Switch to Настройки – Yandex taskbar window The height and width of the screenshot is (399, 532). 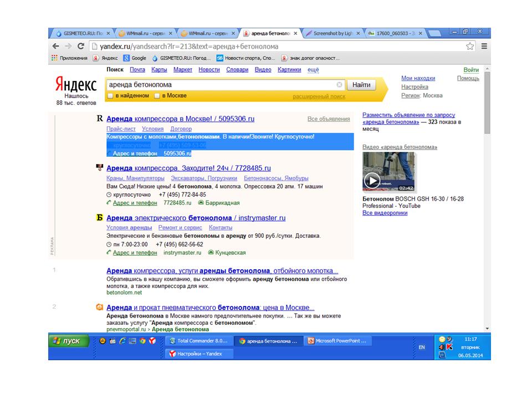[199, 354]
